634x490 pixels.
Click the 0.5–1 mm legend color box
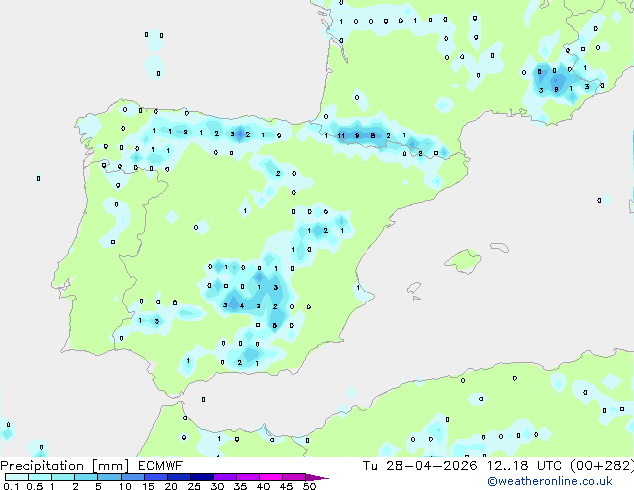pos(40,477)
